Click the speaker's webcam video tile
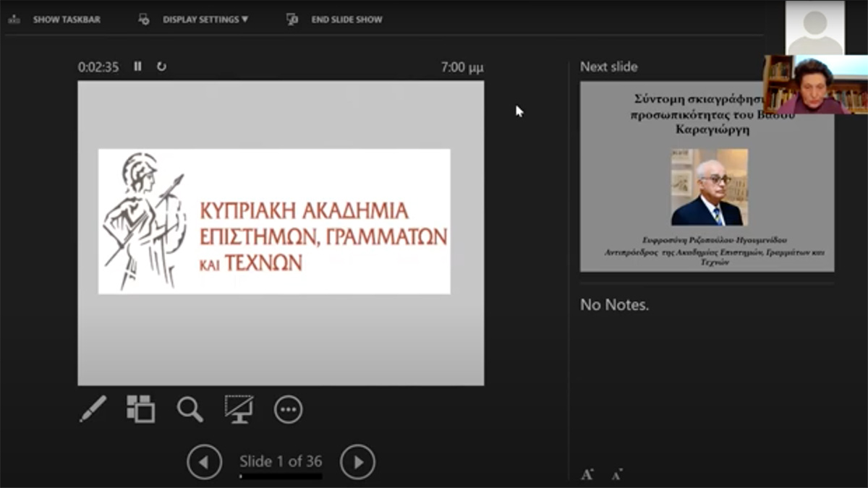868x488 pixels. pos(815,85)
